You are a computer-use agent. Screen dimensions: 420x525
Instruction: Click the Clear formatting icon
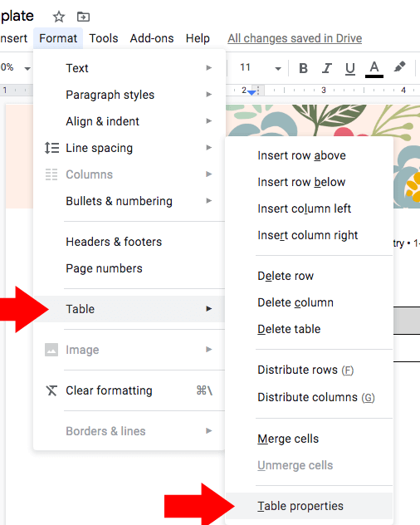pyautogui.click(x=51, y=390)
